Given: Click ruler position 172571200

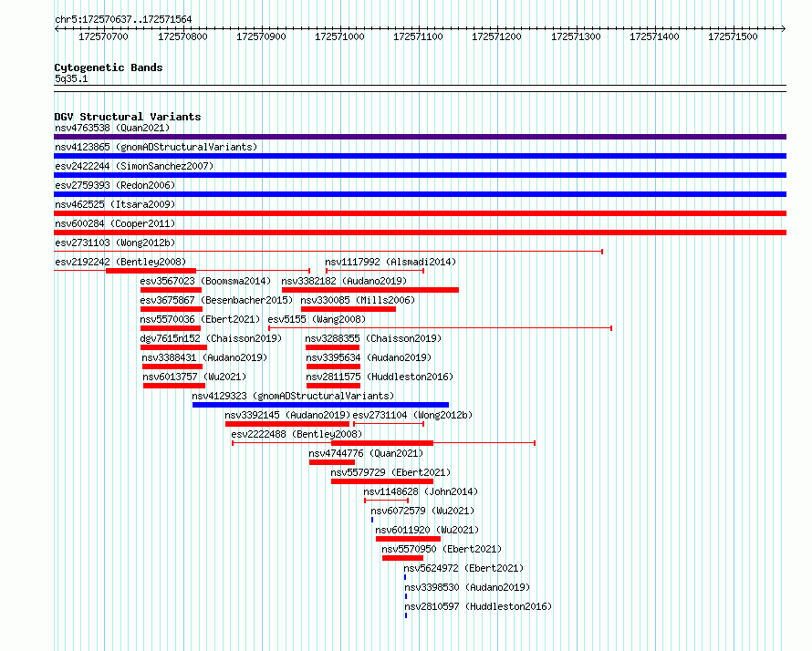Looking at the screenshot, I should click(496, 36).
